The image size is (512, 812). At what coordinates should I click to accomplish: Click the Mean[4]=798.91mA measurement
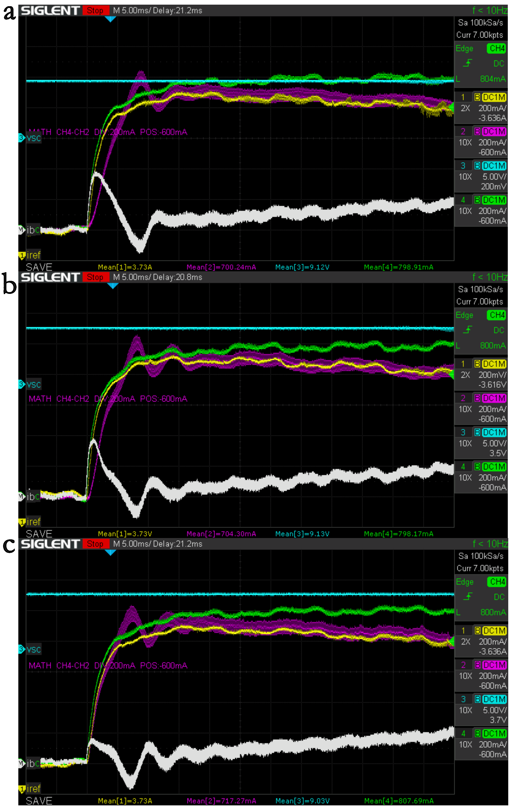tap(399, 267)
